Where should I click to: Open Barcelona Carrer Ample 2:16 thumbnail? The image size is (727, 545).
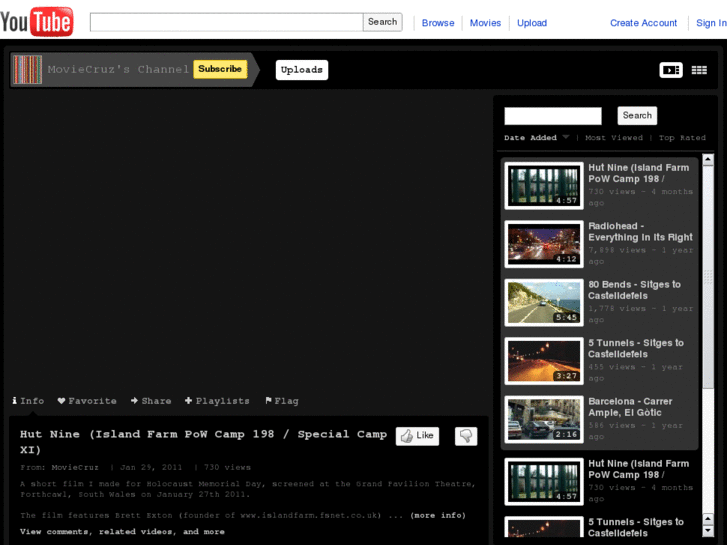click(544, 420)
